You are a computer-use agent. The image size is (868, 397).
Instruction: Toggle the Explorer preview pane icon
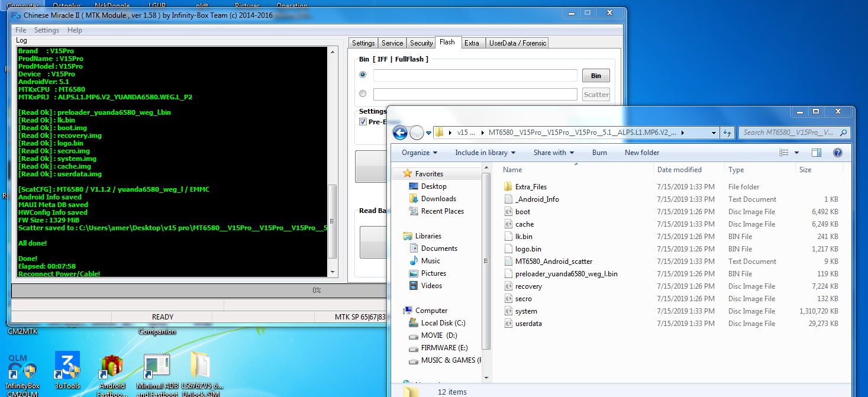(x=817, y=153)
